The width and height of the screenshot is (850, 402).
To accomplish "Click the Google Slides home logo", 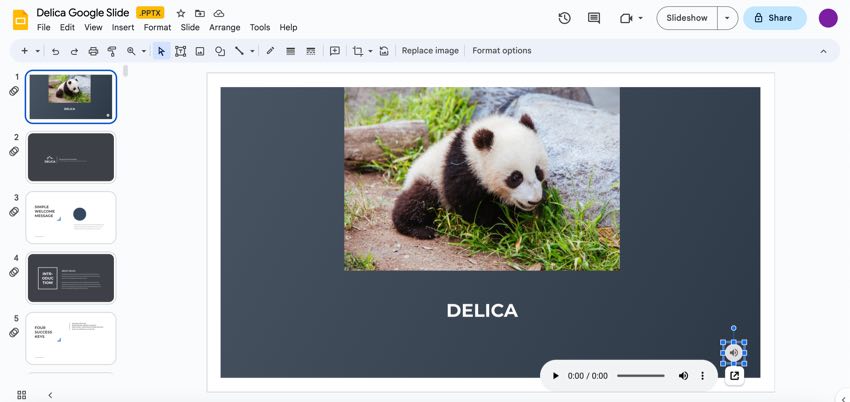I will pos(21,20).
